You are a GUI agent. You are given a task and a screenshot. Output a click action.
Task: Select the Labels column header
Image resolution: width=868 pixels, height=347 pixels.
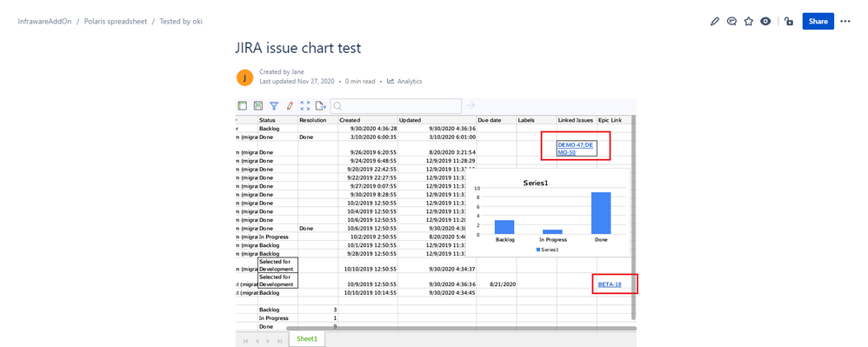(537, 119)
